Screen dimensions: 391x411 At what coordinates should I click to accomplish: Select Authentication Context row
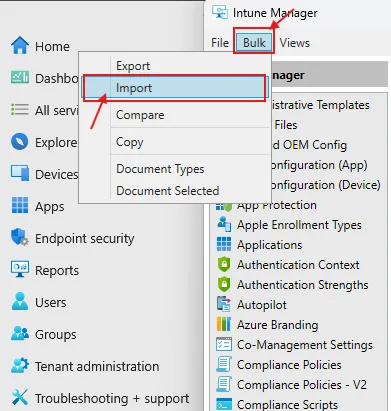(298, 265)
